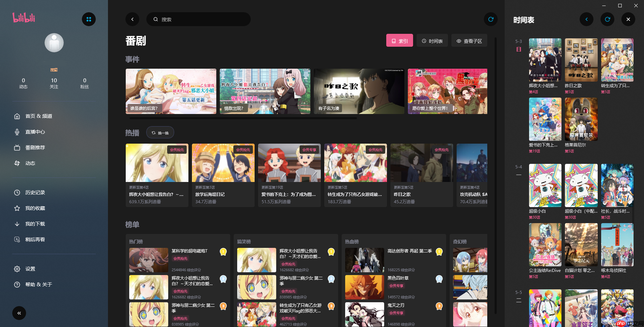Click the 稍后再看 watch-later icon
644x327 pixels.
pos(17,239)
